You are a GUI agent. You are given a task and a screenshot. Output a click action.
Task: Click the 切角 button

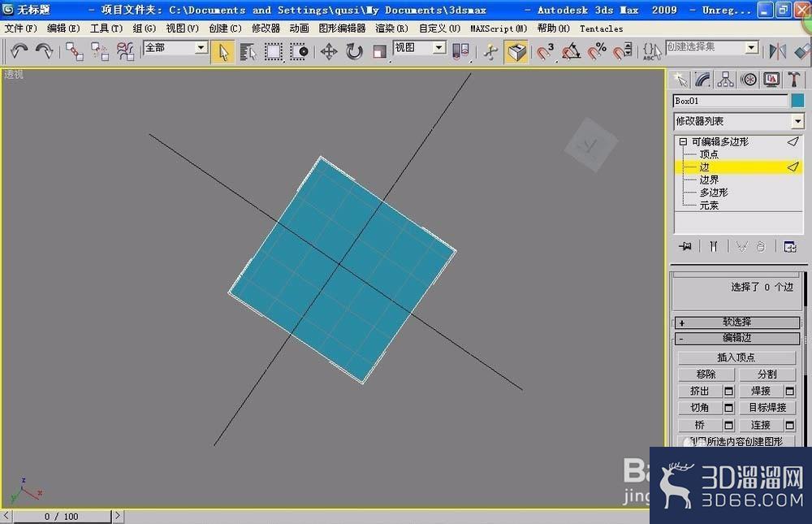click(700, 408)
